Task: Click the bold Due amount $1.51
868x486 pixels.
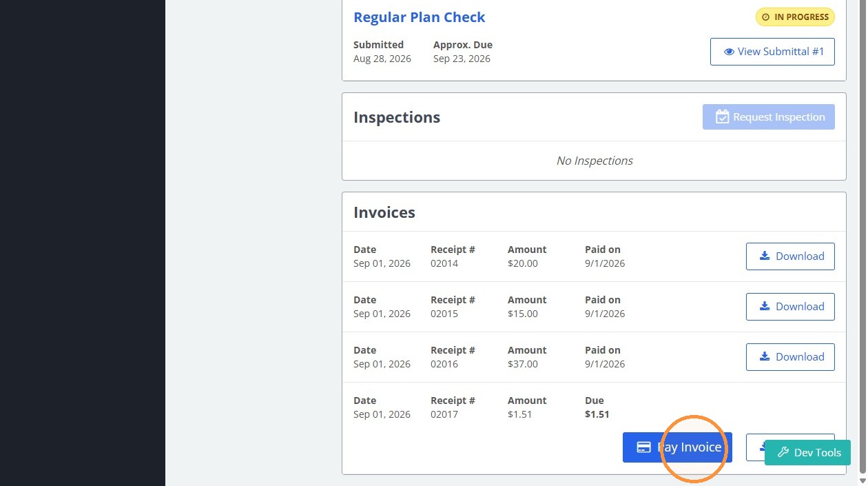Action: pos(597,414)
